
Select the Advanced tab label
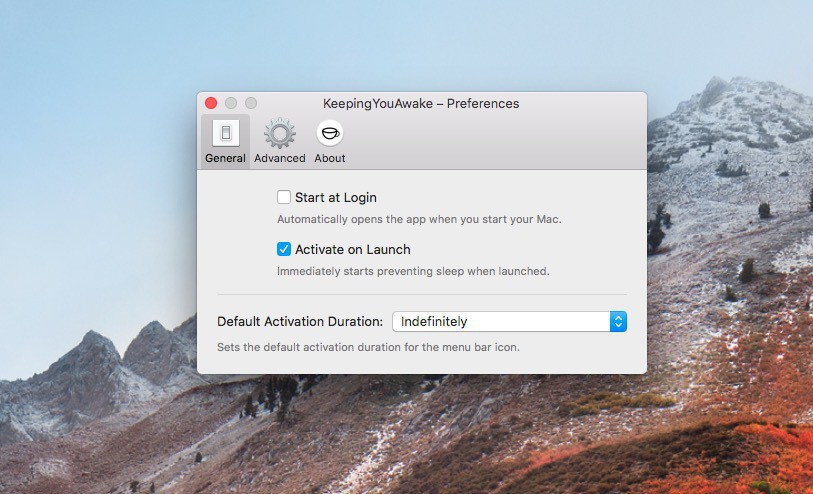[279, 158]
